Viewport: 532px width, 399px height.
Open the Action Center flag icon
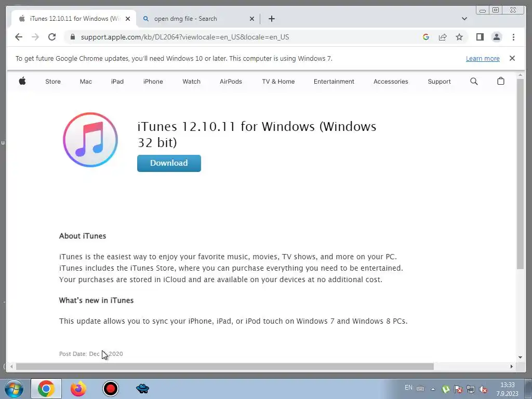(458, 389)
